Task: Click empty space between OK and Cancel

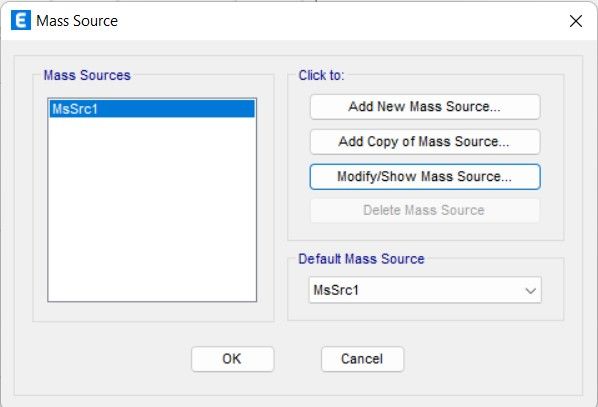Action: pos(297,359)
